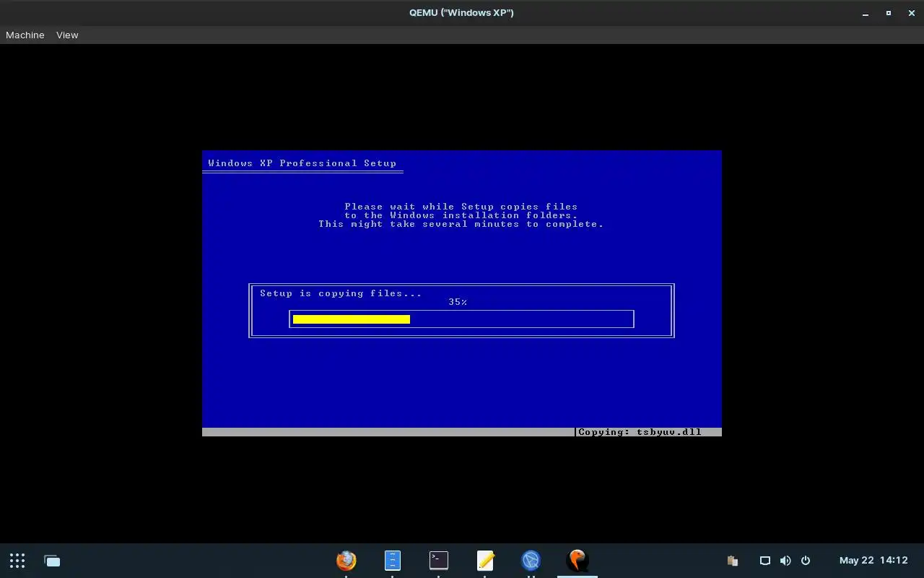The width and height of the screenshot is (924, 578).
Task: Open the Machine menu
Action: coord(25,35)
